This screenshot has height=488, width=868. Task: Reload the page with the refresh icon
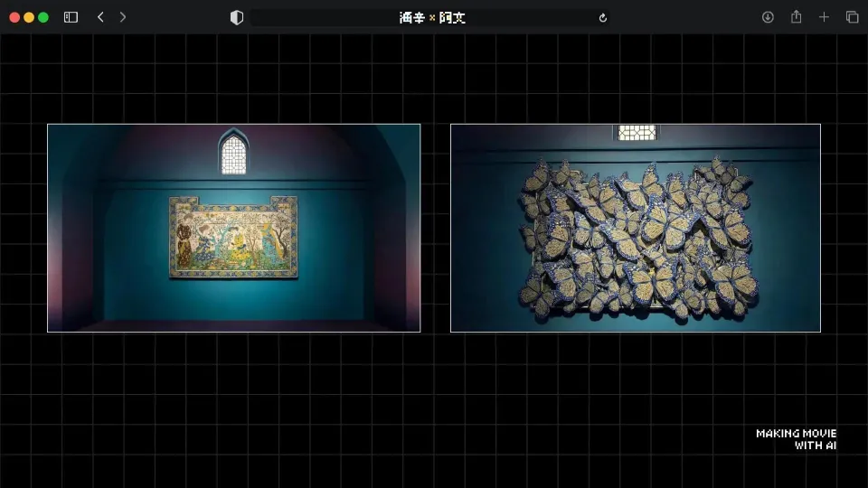(603, 18)
